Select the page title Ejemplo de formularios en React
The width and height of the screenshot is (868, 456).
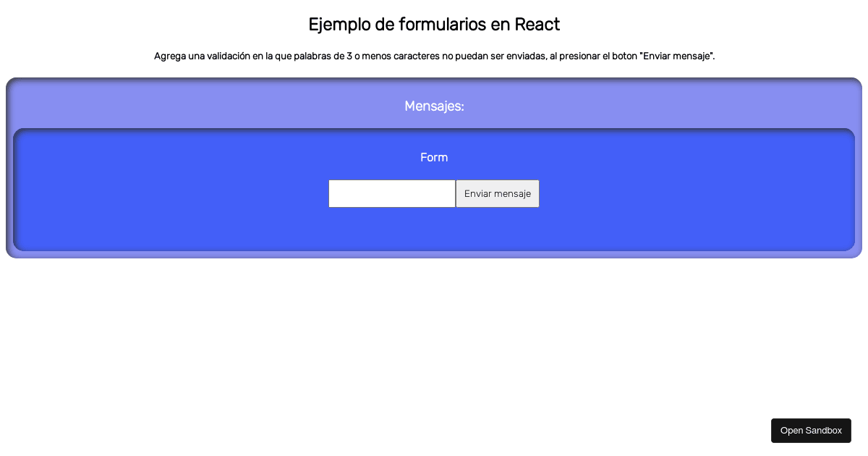tap(434, 24)
